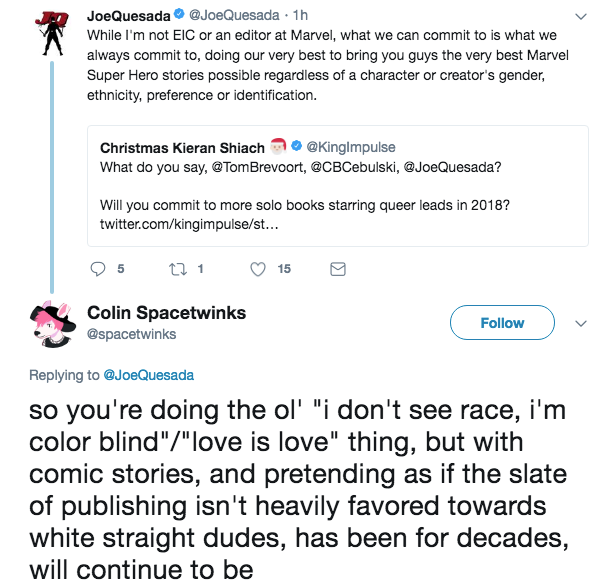This screenshot has width=610, height=583.
Task: Expand the chevron next to Follow
Action: pos(580,323)
